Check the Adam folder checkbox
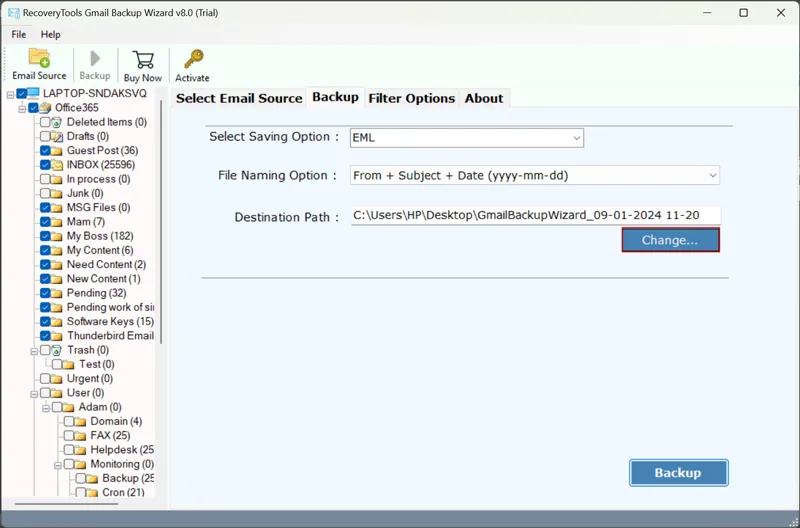Screen dimensions: 800x528 click(57, 407)
